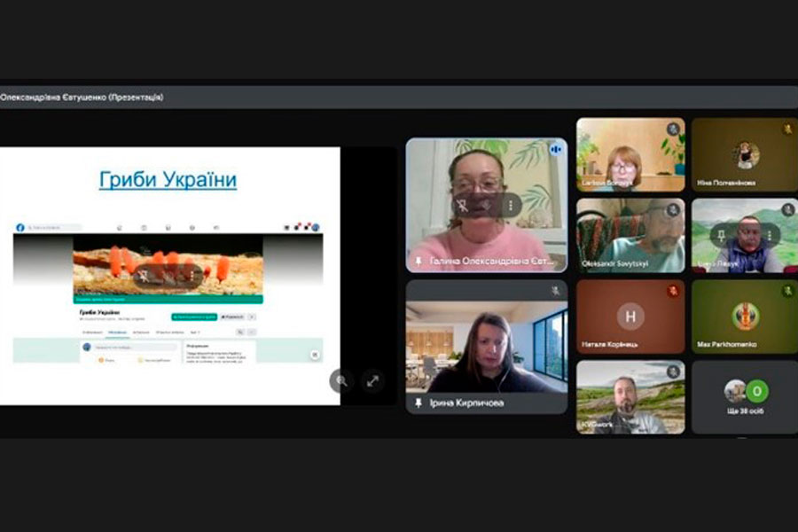
Task: Click Ніна's round avatar picture
Action: [746, 154]
